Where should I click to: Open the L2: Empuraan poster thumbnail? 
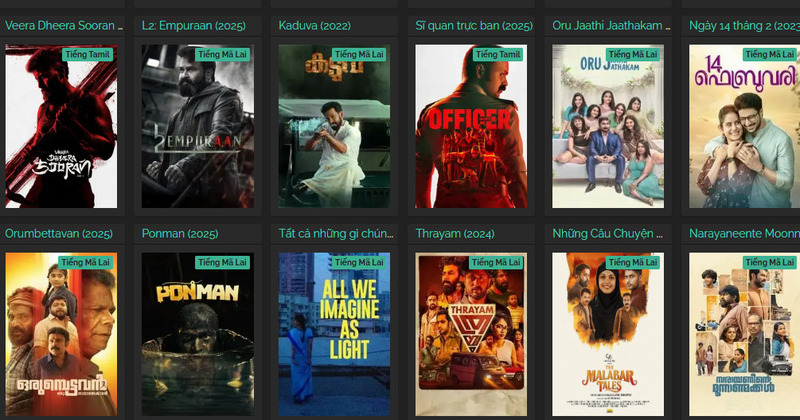[x=198, y=126]
